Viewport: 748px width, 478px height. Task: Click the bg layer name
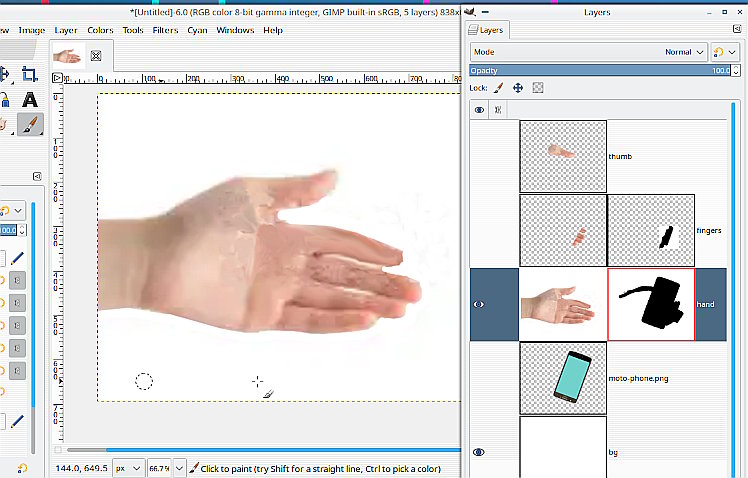[613, 452]
